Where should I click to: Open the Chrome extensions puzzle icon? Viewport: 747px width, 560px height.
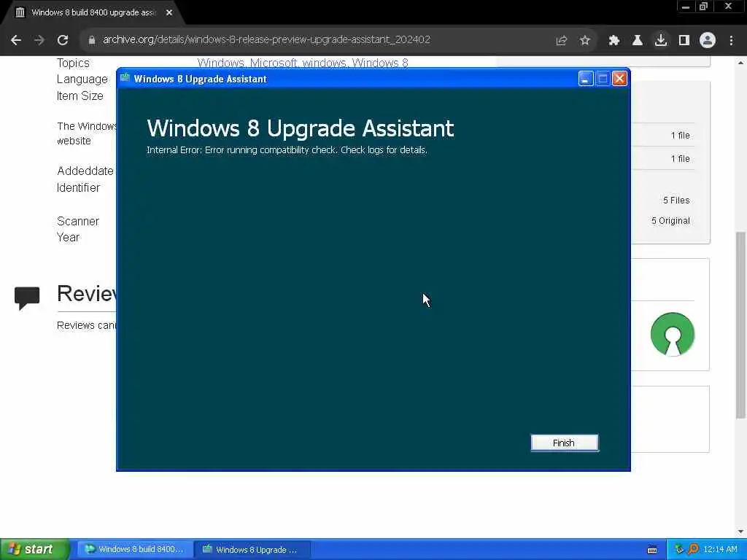pyautogui.click(x=614, y=41)
